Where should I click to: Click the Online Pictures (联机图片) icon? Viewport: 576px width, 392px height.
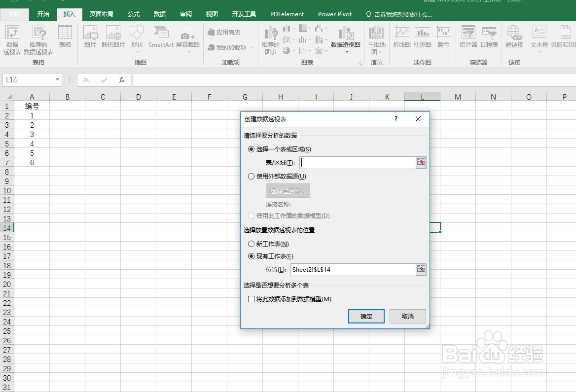113,36
